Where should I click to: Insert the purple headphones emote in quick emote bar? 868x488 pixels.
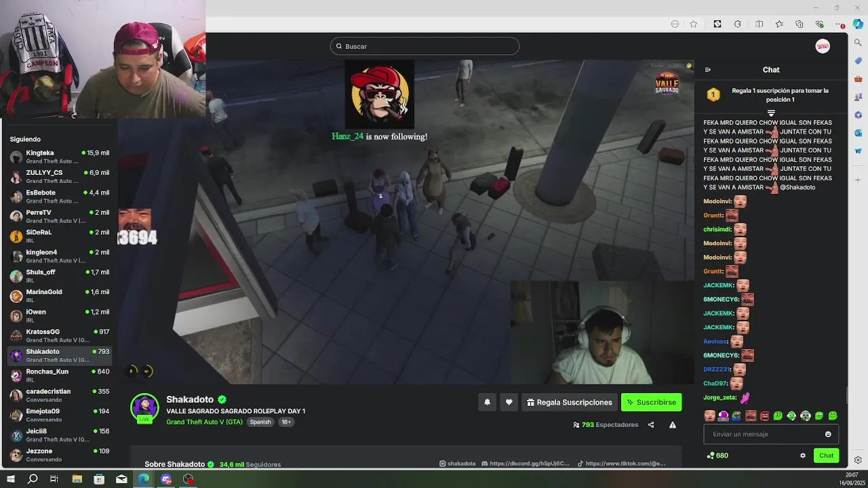pyautogui.click(x=723, y=416)
